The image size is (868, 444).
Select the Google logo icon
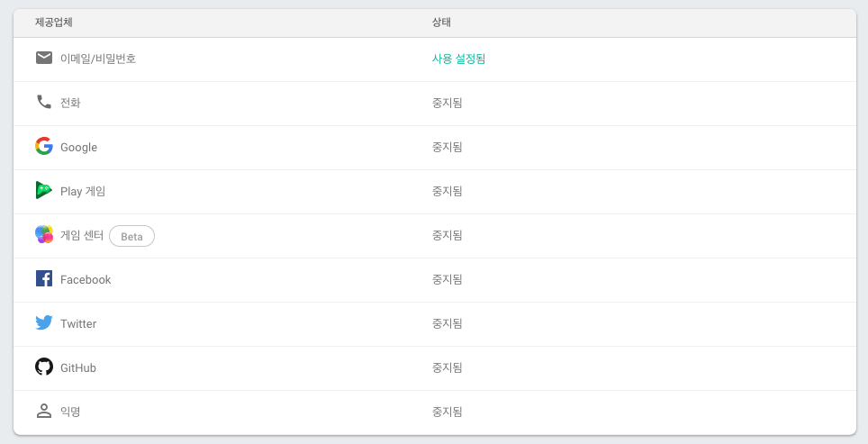pyautogui.click(x=44, y=146)
